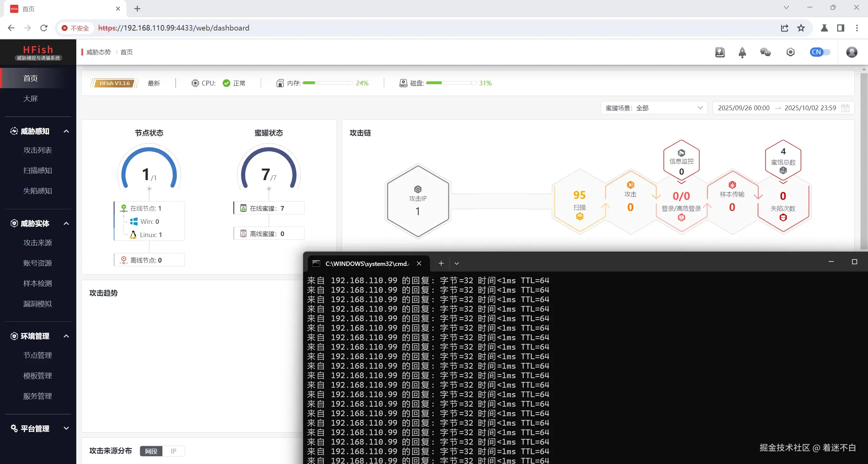868x464 pixels.
Task: Select the 网段 segment option
Action: [x=151, y=451]
